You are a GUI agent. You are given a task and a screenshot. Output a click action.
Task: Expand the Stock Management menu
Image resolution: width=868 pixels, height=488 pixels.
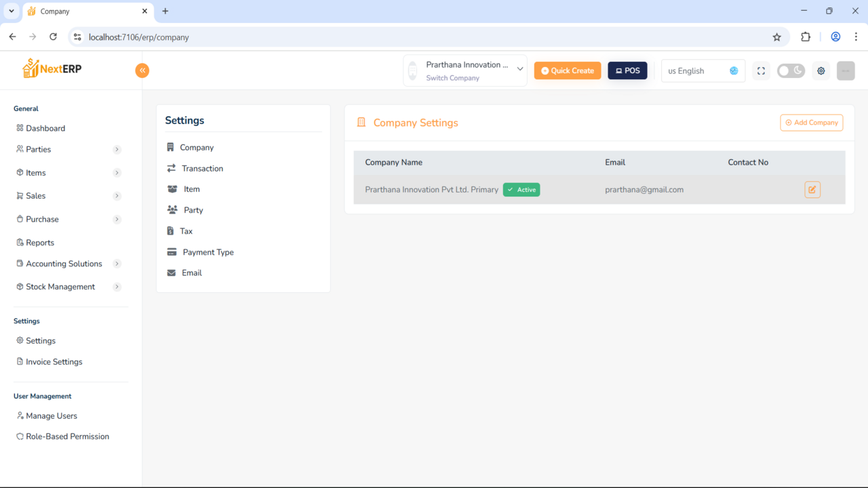(x=117, y=287)
